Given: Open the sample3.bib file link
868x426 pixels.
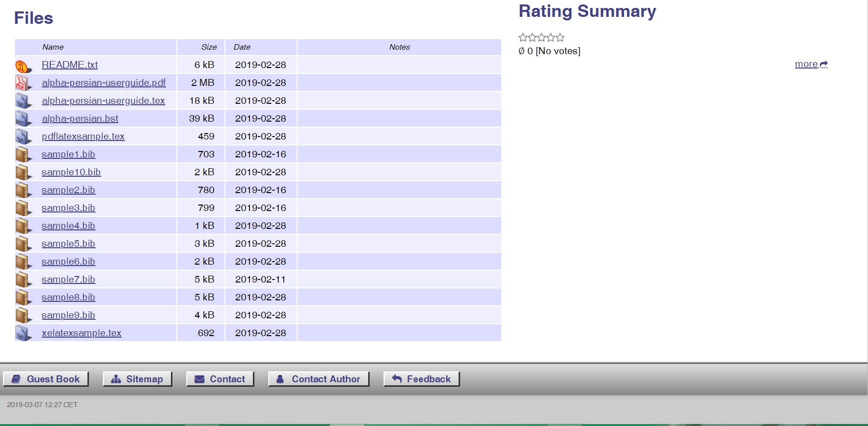Looking at the screenshot, I should (x=68, y=208).
